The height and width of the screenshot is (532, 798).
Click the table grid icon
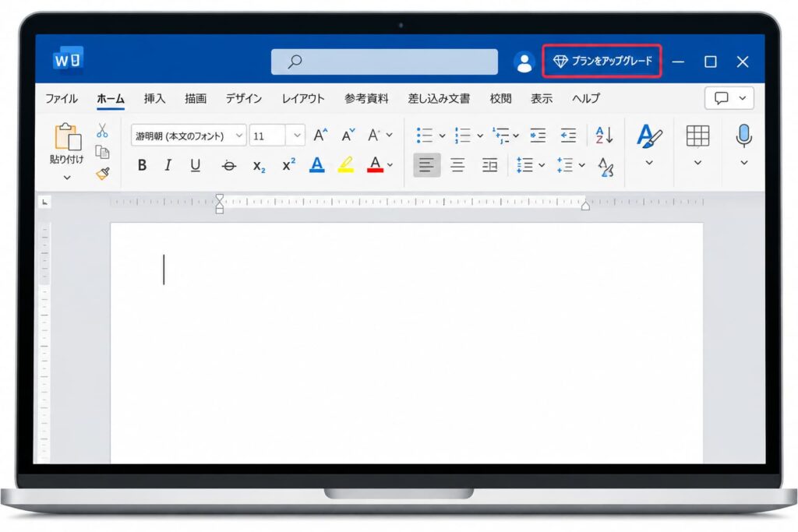click(x=697, y=136)
